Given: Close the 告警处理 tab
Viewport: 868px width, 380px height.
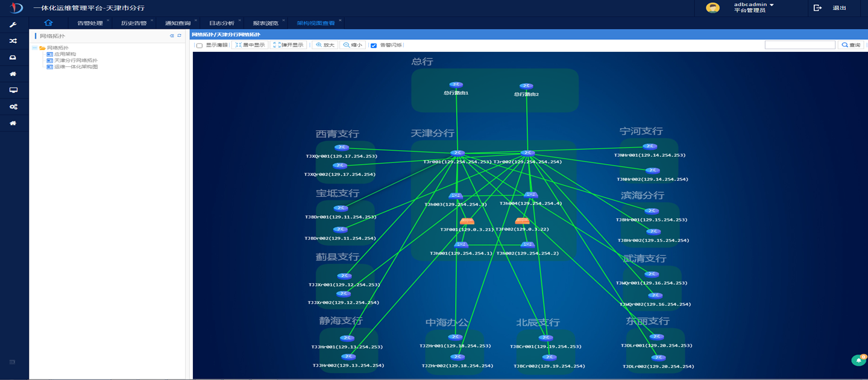Looking at the screenshot, I should [108, 21].
